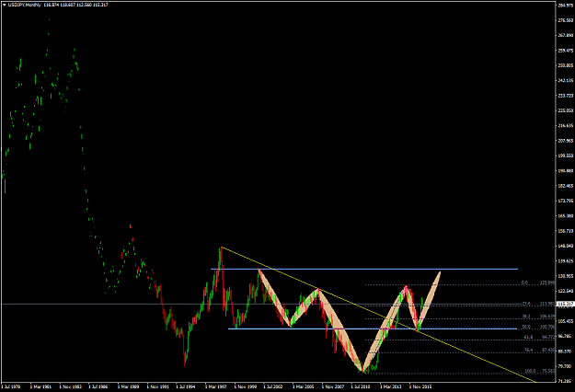Click the 216.635 price axis label
Screen dimensions: 575x392
click(566, 126)
